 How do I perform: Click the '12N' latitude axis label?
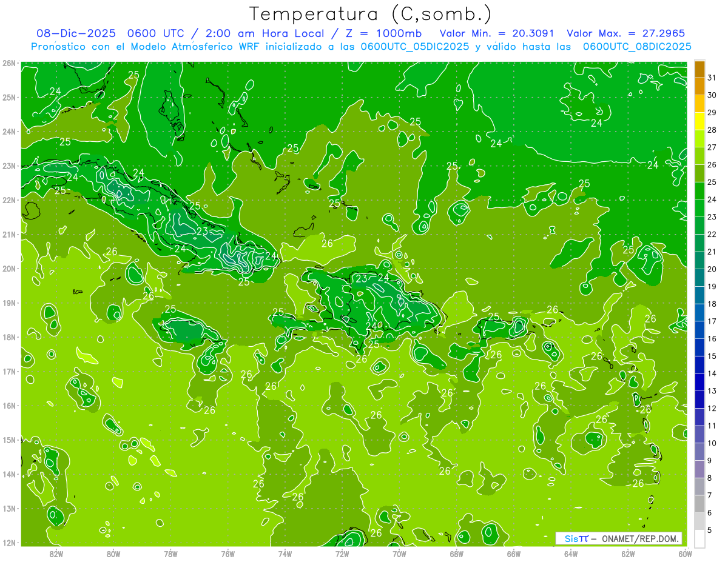point(8,543)
